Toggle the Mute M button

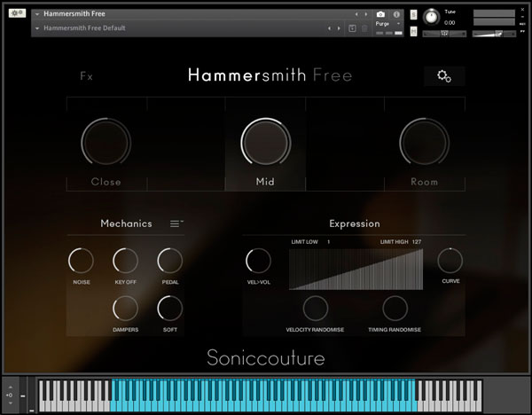413,31
